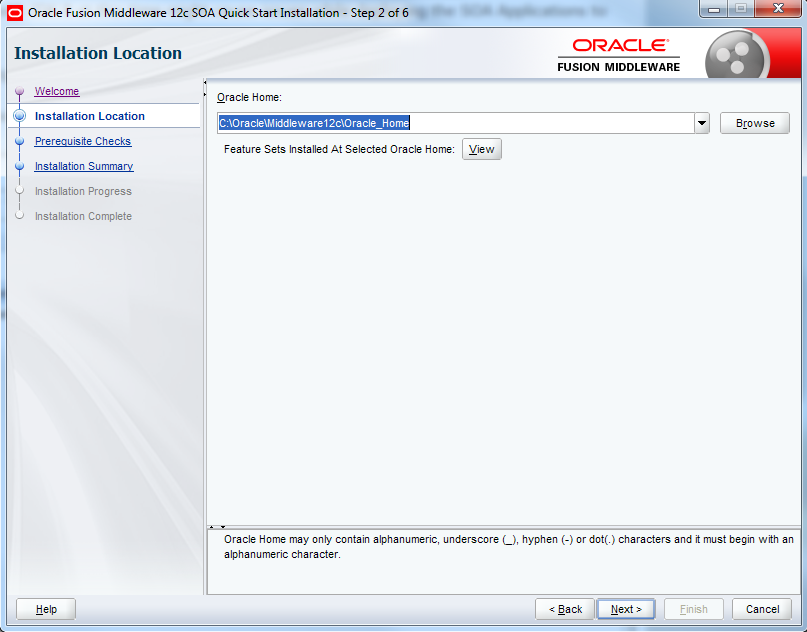
Task: Click the Installation Location step bullet icon
Action: point(20,116)
